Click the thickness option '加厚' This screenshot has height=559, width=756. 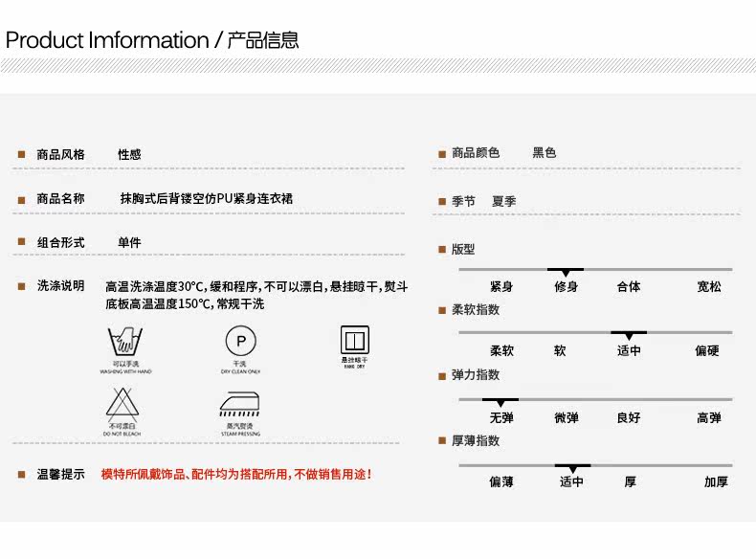tap(716, 481)
